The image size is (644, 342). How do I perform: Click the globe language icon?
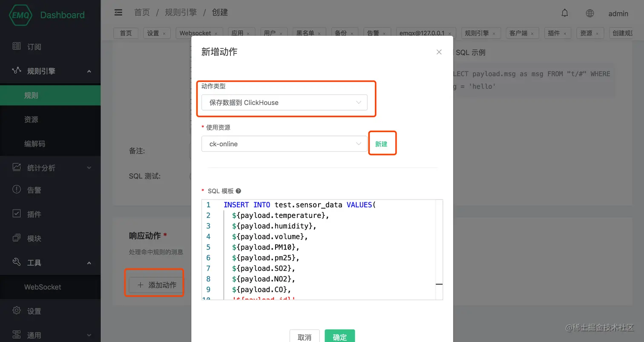pos(590,13)
